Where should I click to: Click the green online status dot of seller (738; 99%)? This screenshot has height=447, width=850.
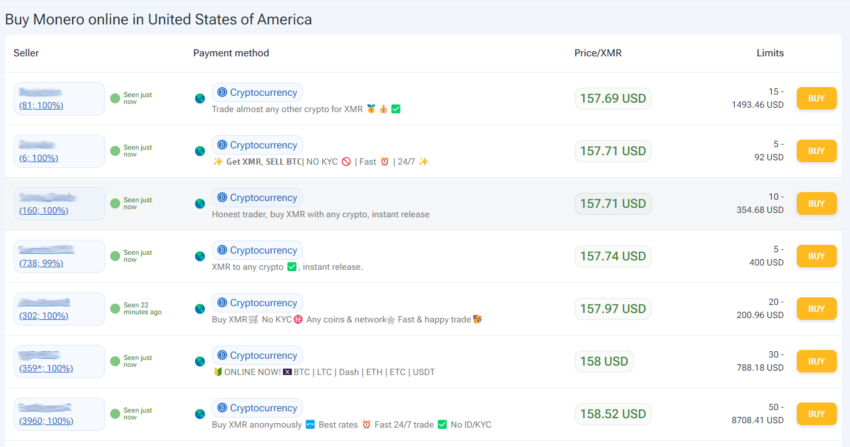(x=115, y=256)
